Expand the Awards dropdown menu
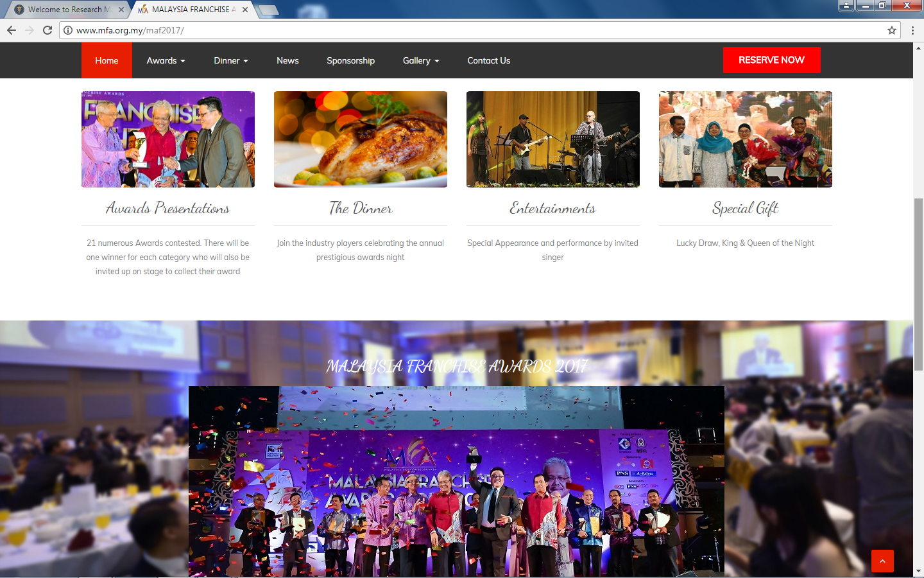Image resolution: width=924 pixels, height=578 pixels. coord(166,60)
